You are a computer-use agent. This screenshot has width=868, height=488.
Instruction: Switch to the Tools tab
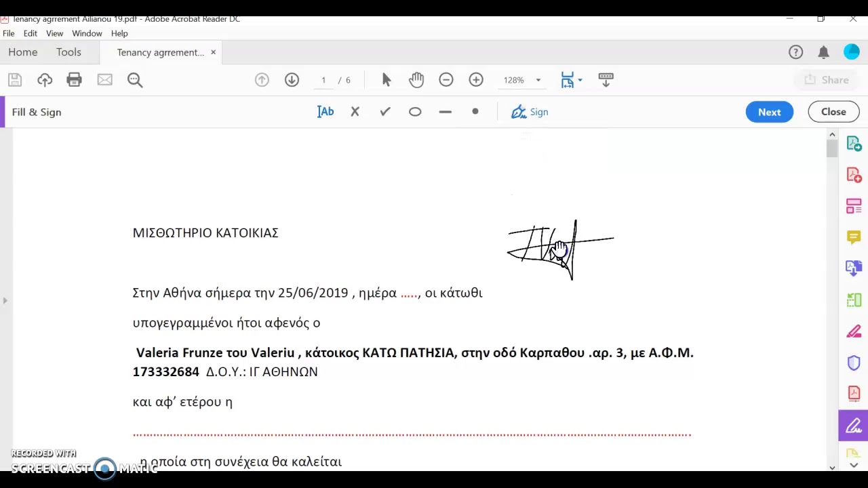point(68,52)
